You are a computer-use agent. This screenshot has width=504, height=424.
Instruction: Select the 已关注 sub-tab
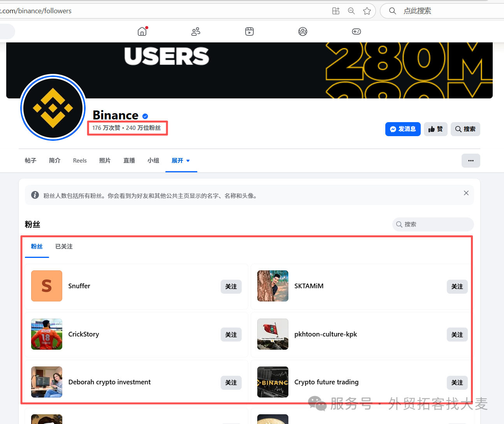point(64,247)
